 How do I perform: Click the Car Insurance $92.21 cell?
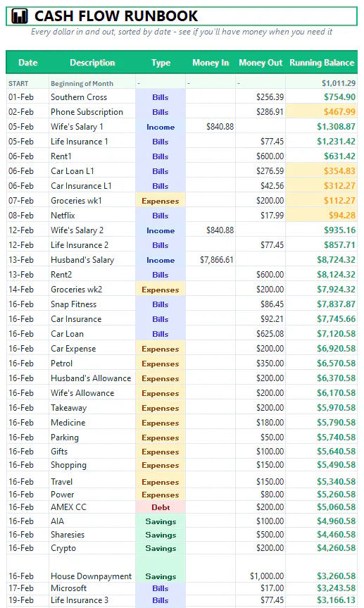pos(261,318)
